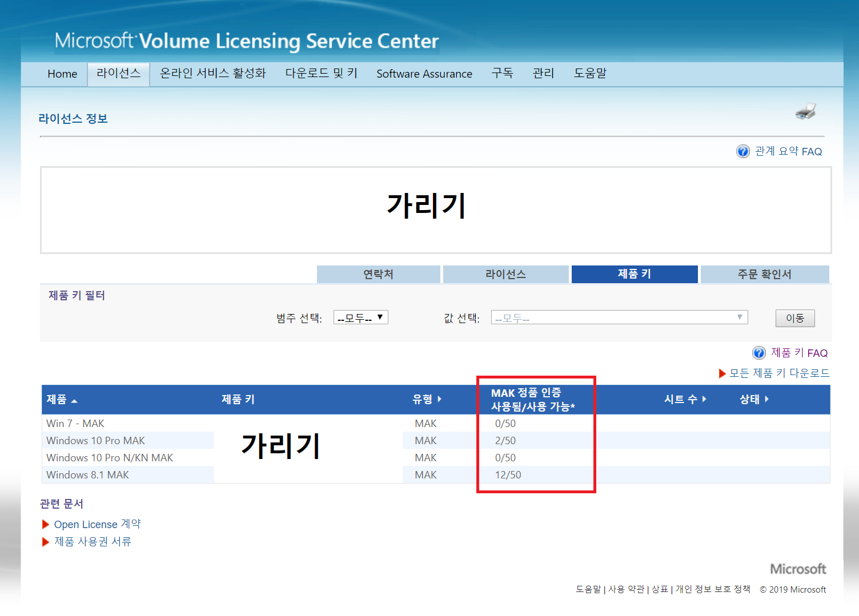Viewport: 859px width, 616px height.
Task: Sort by the 유형 column arrow
Action: 439,399
